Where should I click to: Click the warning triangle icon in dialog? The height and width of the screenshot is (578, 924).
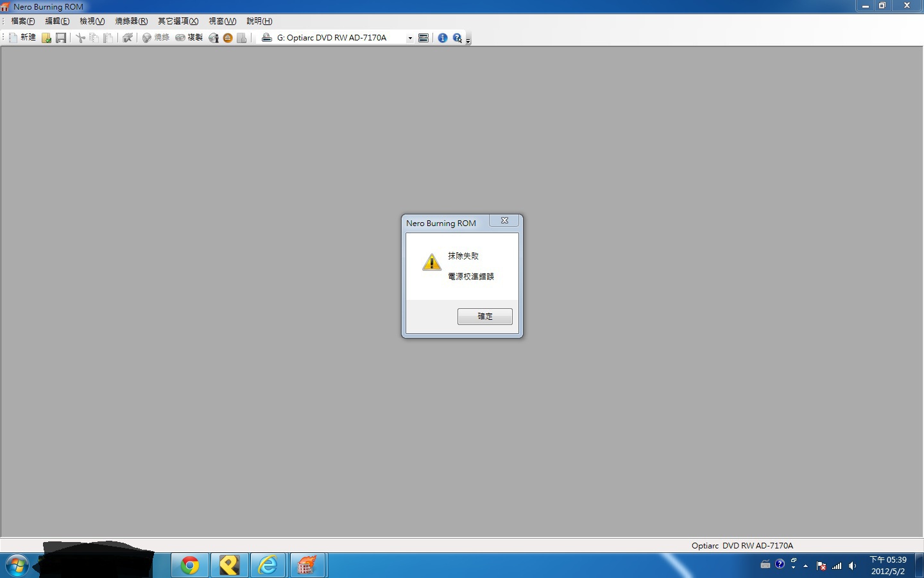[x=431, y=262]
